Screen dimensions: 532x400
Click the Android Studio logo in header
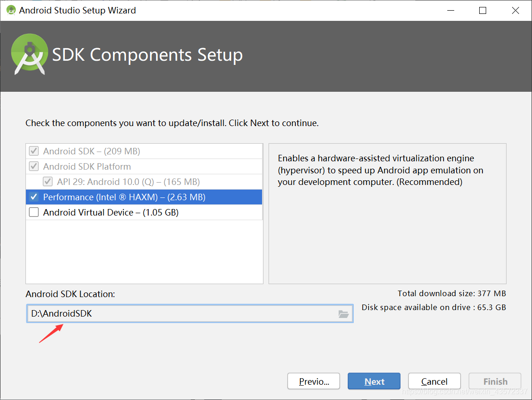tap(30, 54)
